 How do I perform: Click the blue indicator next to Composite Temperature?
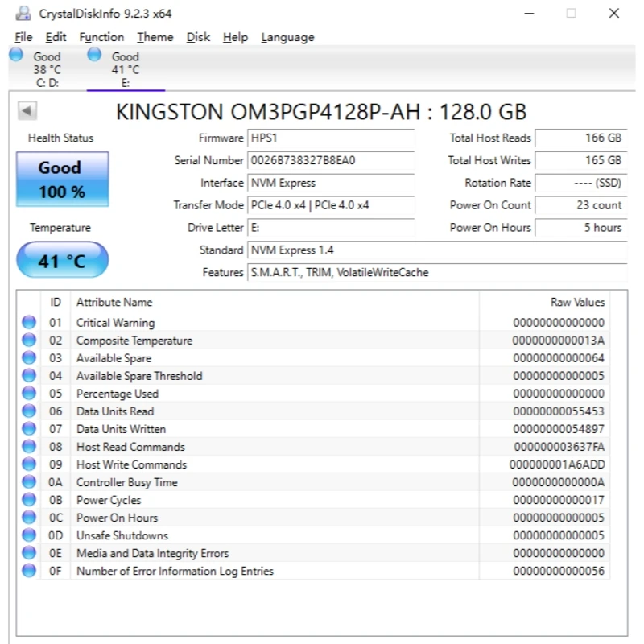click(x=29, y=339)
